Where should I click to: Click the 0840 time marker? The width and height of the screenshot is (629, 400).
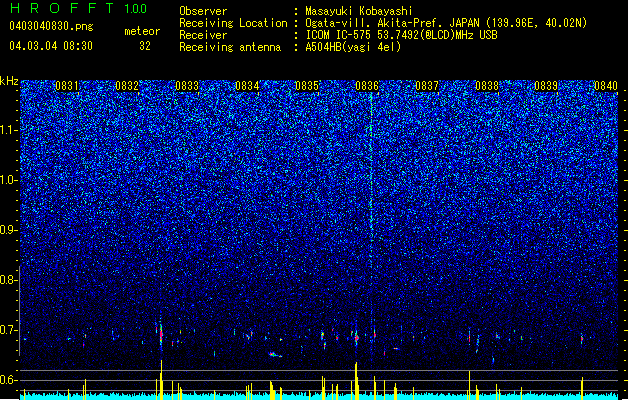606,86
